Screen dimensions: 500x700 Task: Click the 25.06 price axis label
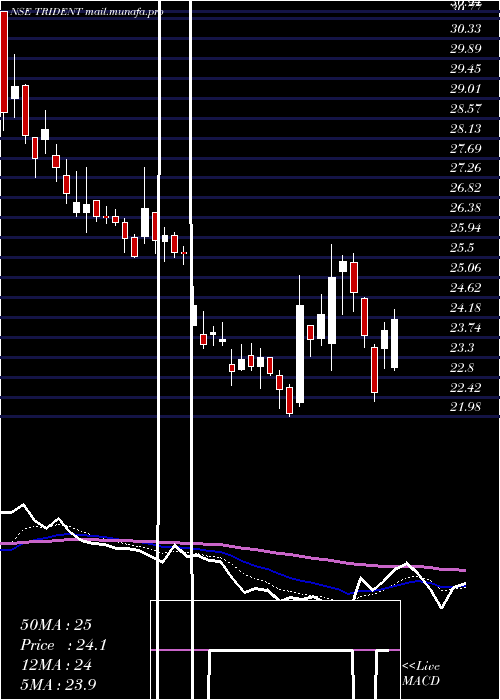click(x=466, y=268)
